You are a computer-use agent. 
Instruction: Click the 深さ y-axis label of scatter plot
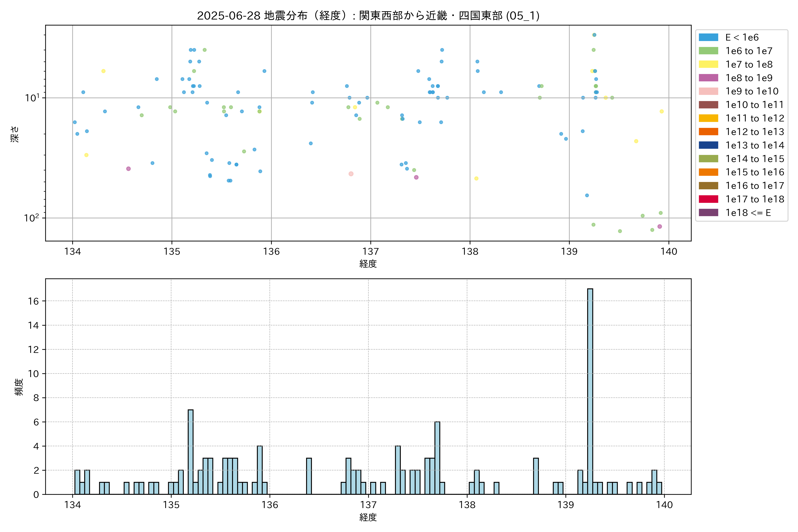click(x=15, y=134)
